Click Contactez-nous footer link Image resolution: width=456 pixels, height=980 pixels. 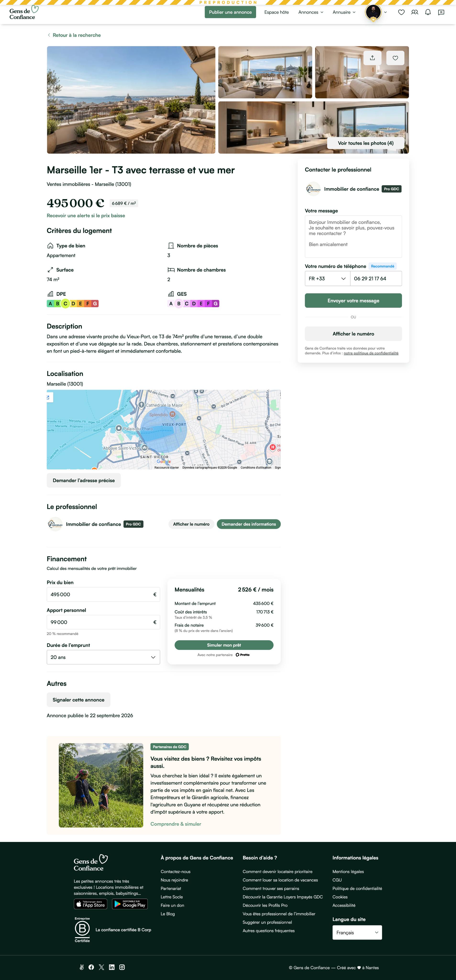tap(175, 872)
